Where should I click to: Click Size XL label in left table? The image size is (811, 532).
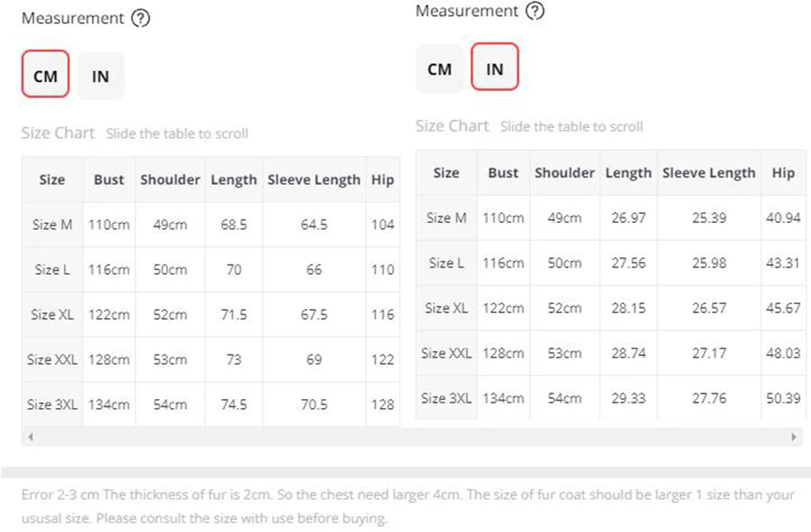(52, 315)
